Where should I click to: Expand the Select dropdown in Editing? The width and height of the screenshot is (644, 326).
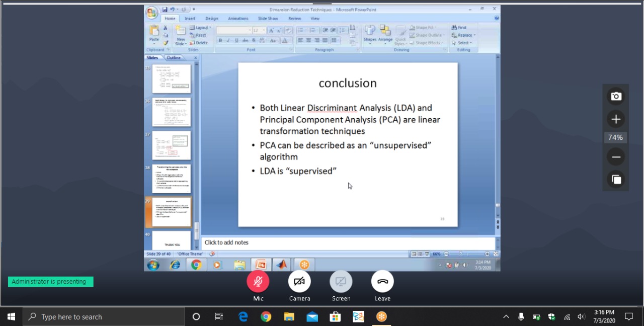coord(463,43)
